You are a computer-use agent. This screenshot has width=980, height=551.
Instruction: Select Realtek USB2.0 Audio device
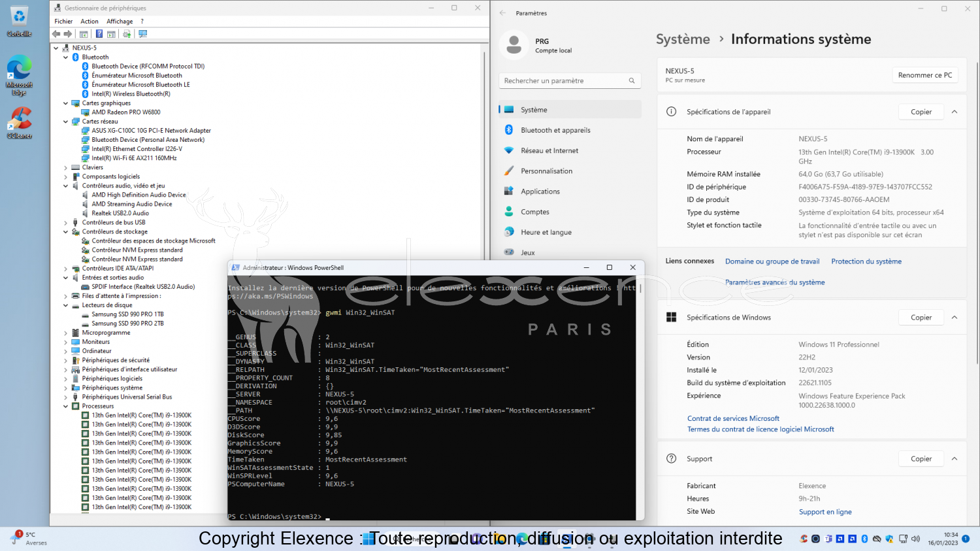click(x=120, y=214)
